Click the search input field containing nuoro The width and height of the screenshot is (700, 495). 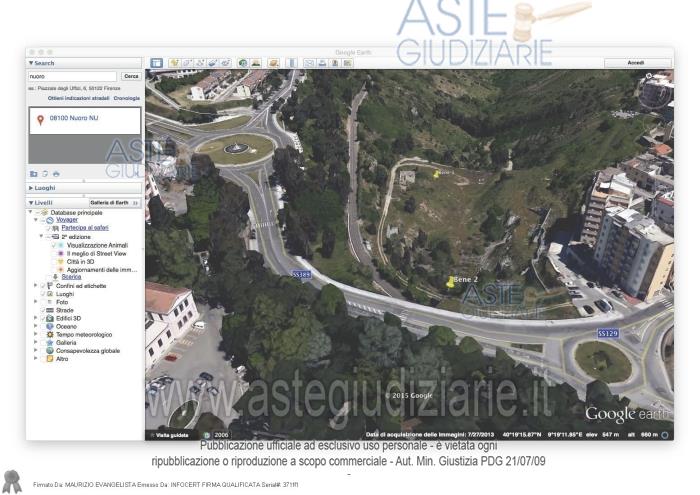point(72,76)
